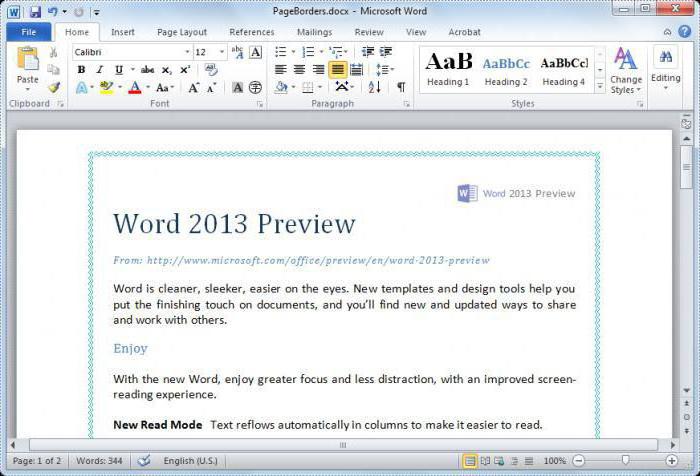Switch to Full Screen Reading view
Viewport: 700px width, 476px height.
pyautogui.click(x=485, y=461)
